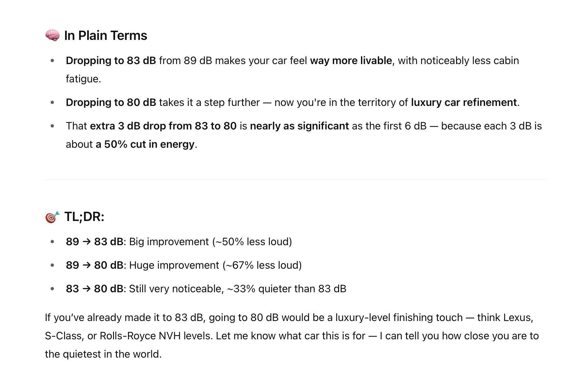This screenshot has height=372, width=588.
Task: Click the dart target emoji beside TL;DR
Action: click(x=52, y=217)
